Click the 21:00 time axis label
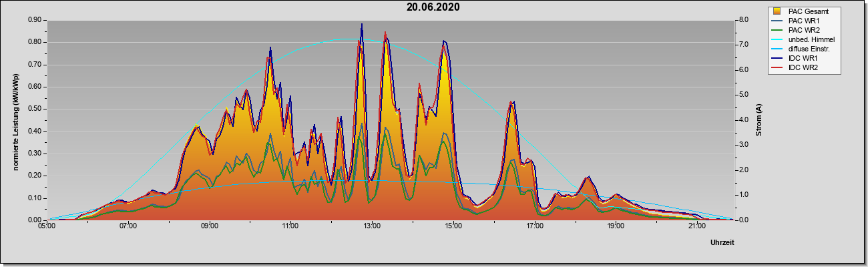The image size is (868, 267). coord(696,226)
